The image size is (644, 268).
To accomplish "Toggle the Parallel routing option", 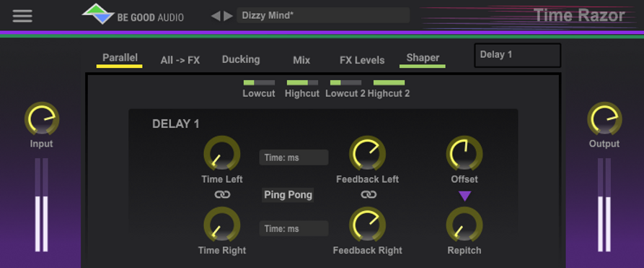I will pyautogui.click(x=120, y=59).
